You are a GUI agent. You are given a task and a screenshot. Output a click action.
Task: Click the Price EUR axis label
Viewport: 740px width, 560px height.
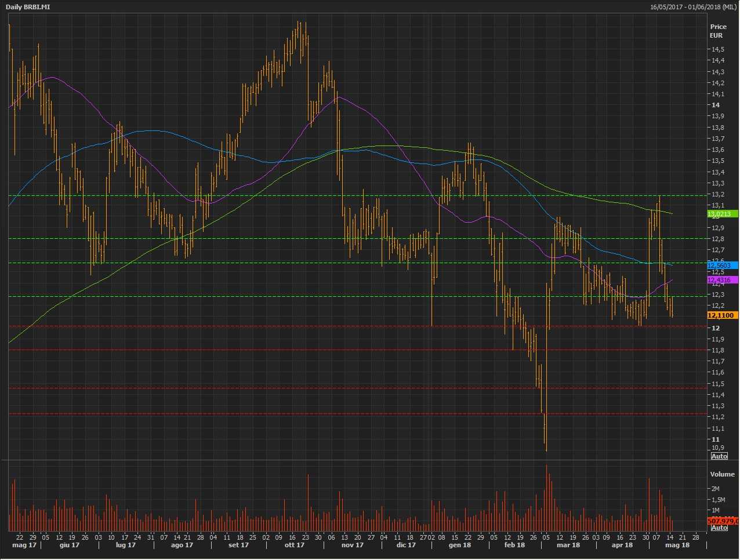tap(718, 31)
